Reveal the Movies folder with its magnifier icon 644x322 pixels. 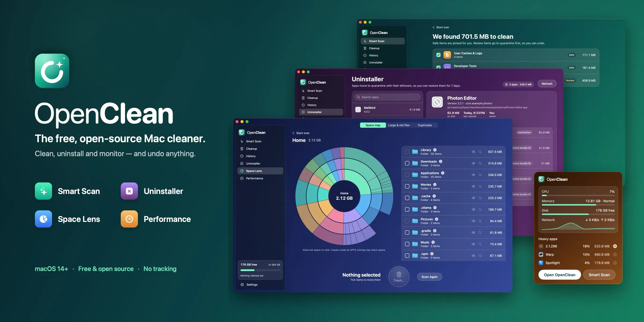pos(480,186)
